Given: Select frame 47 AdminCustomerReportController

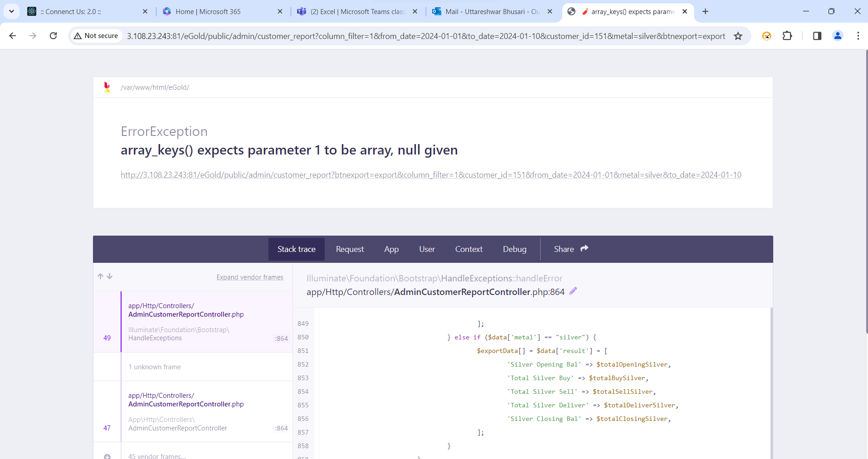Looking at the screenshot, I should pos(193,411).
